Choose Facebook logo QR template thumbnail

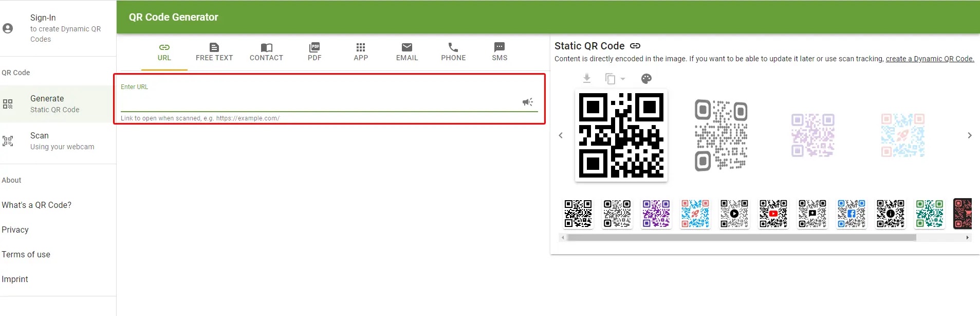(x=852, y=214)
